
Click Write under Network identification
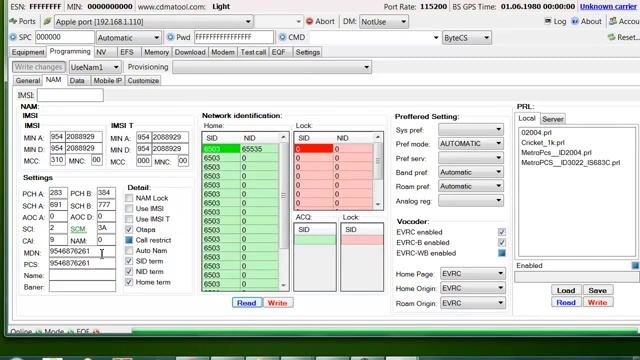click(278, 303)
